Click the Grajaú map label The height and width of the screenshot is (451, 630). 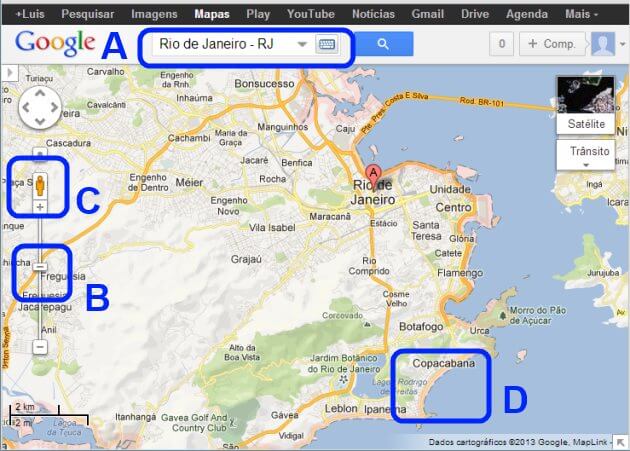pos(246,259)
